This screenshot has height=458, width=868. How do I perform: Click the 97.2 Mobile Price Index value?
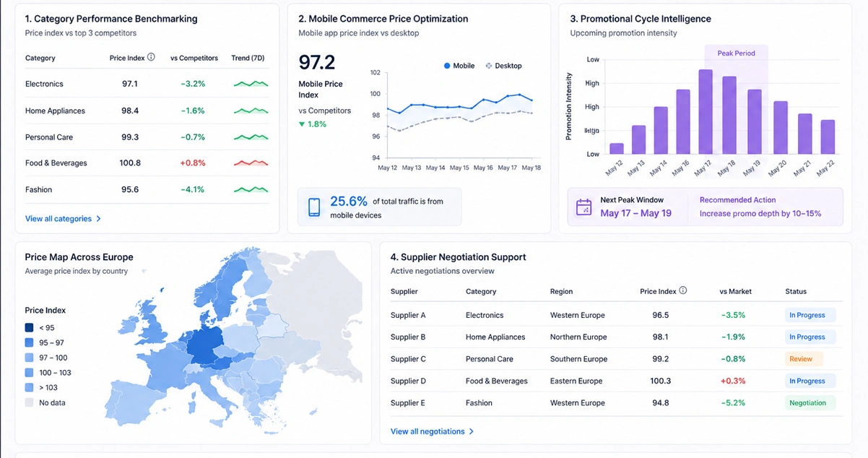coord(317,61)
